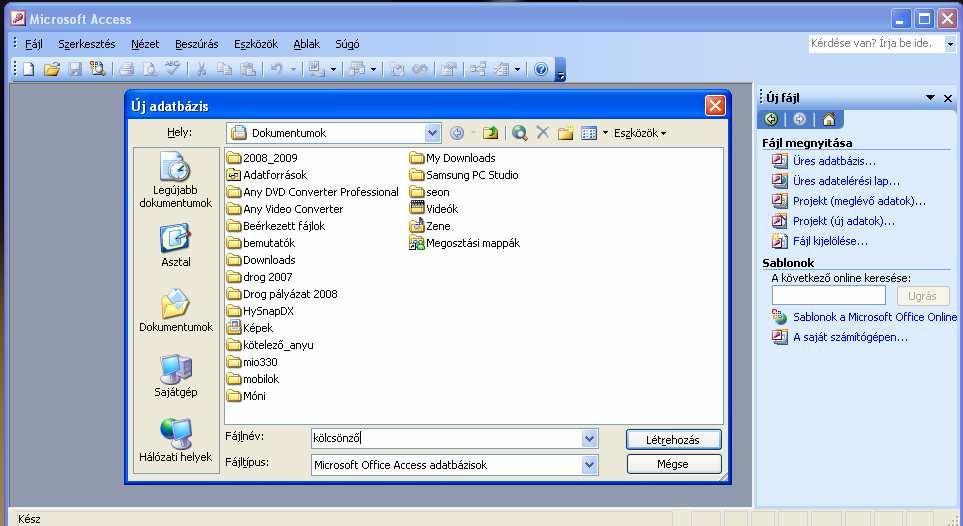The height and width of the screenshot is (526, 963).
Task: Open the Nézet menu
Action: pos(145,44)
